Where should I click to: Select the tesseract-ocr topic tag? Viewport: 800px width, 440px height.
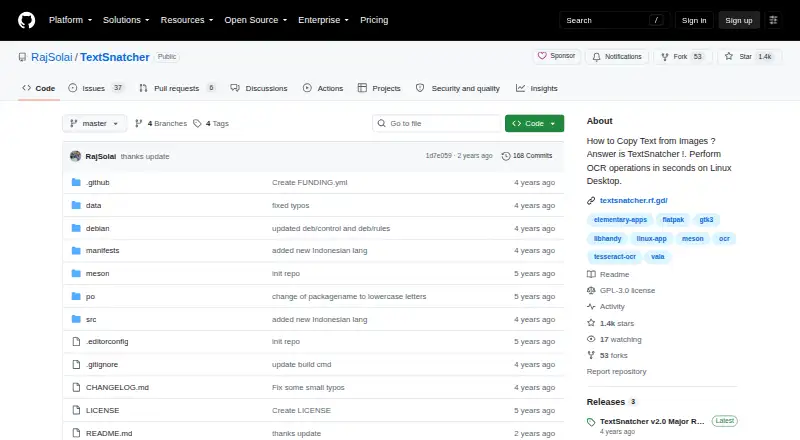(x=614, y=257)
